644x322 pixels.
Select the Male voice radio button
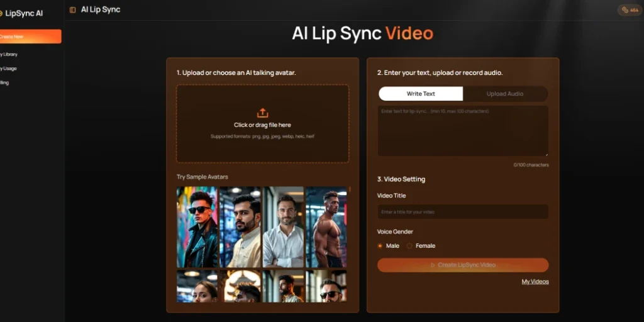[x=380, y=246]
